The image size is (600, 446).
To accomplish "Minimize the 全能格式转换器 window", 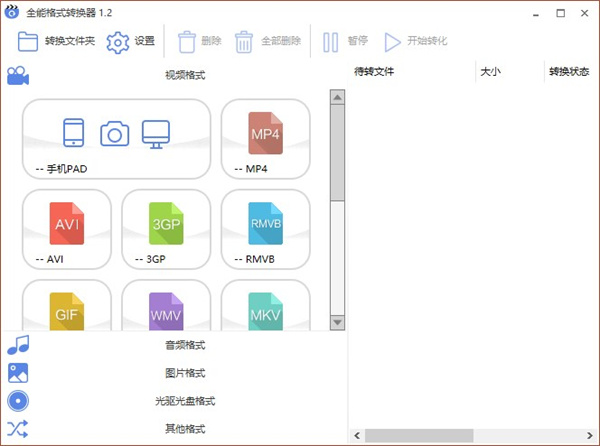I will (x=536, y=13).
